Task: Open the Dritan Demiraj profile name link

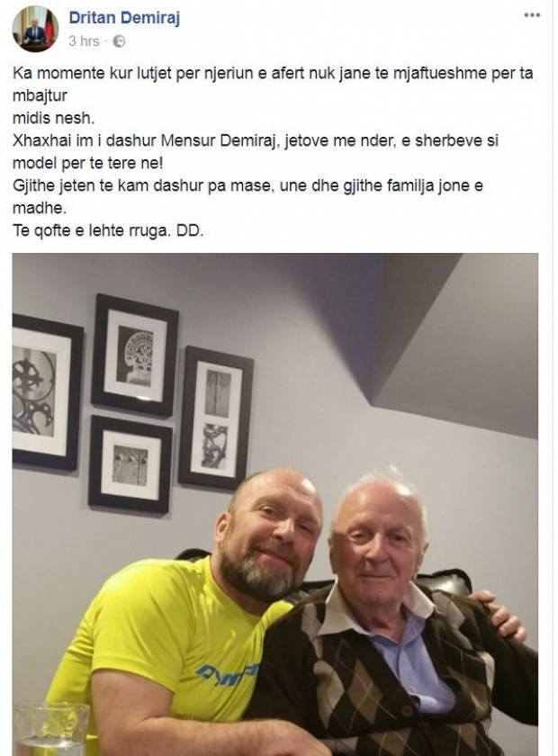Action: (x=124, y=18)
